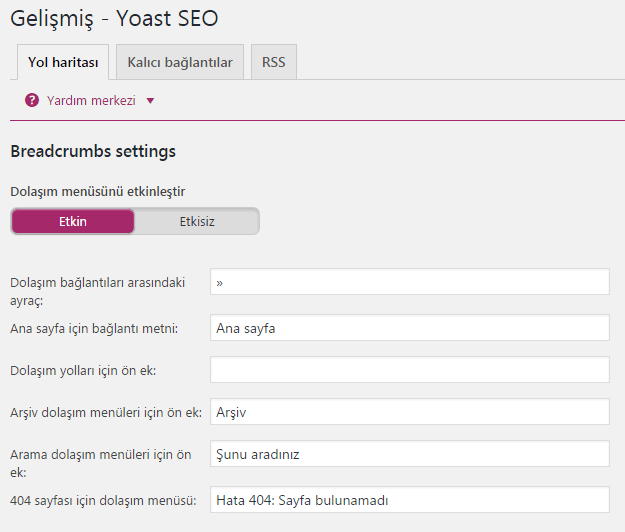Click the question mark help icon
Screen dimensions: 625x532
tap(32, 100)
